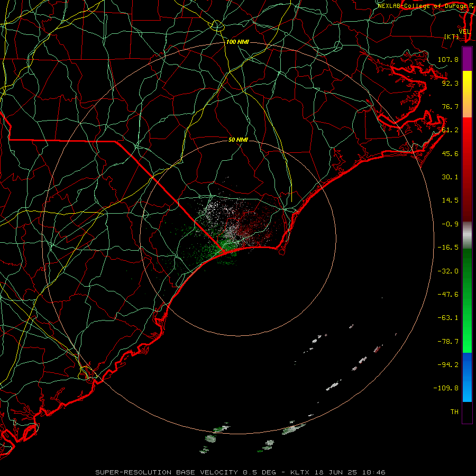The width and height of the screenshot is (476, 476).
Task: Click the -94.2 velocity scale value
Action: (448, 365)
